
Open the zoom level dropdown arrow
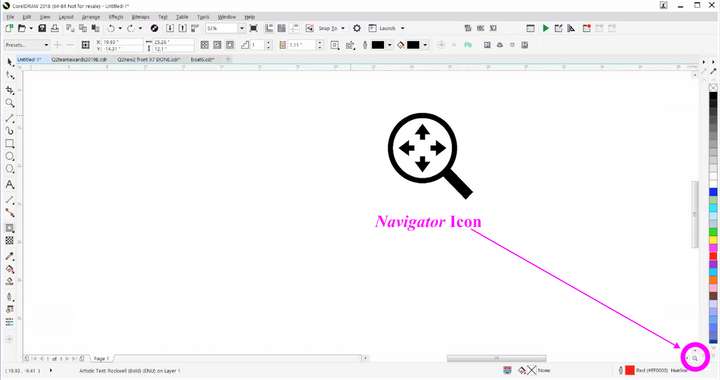tap(242, 28)
